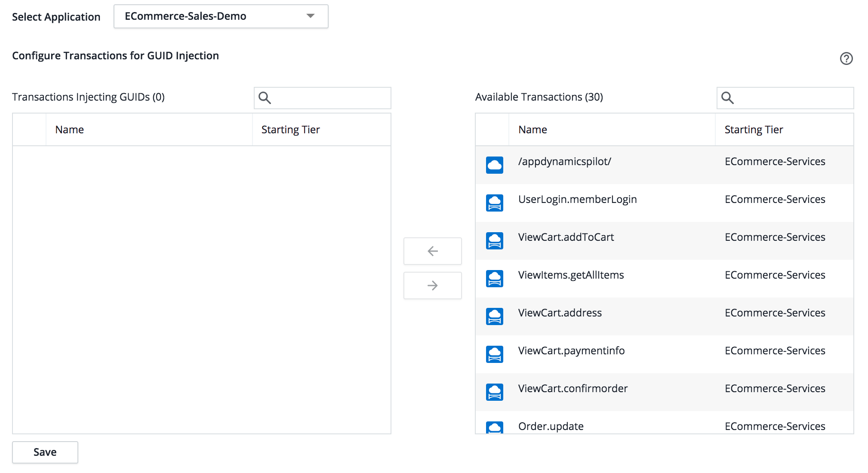Click ECommerce-Services tier for Order.update

[775, 427]
